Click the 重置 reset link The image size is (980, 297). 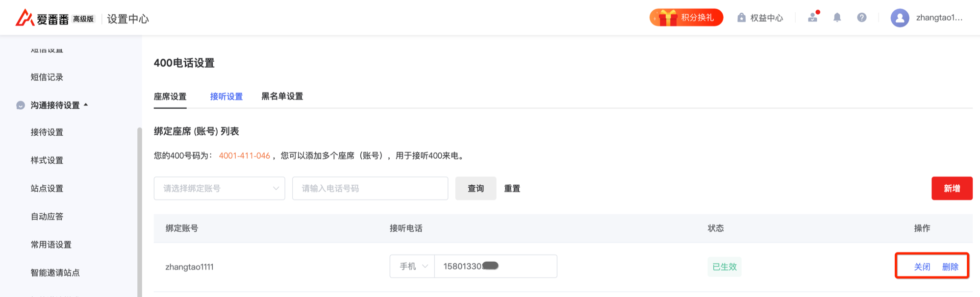tap(512, 188)
